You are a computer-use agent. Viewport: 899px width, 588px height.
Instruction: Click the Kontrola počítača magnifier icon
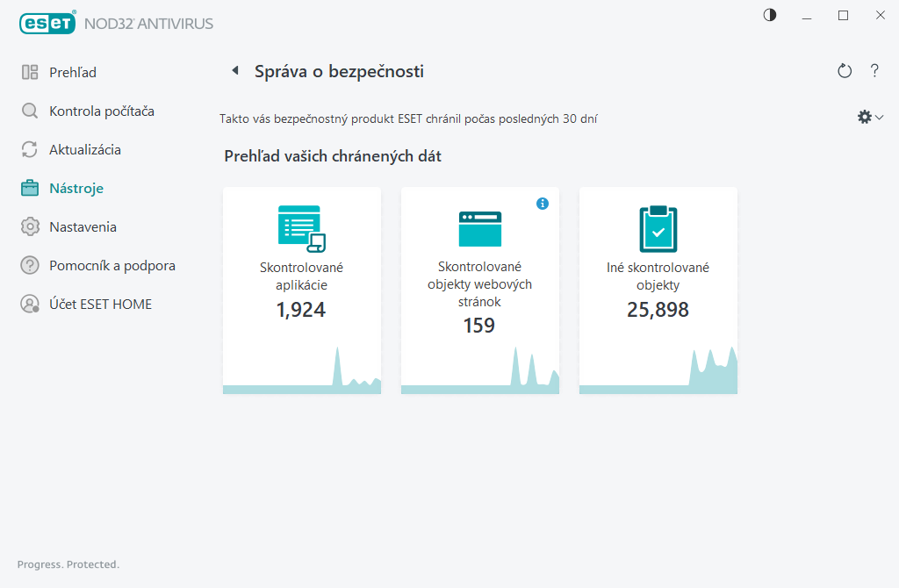(30, 111)
